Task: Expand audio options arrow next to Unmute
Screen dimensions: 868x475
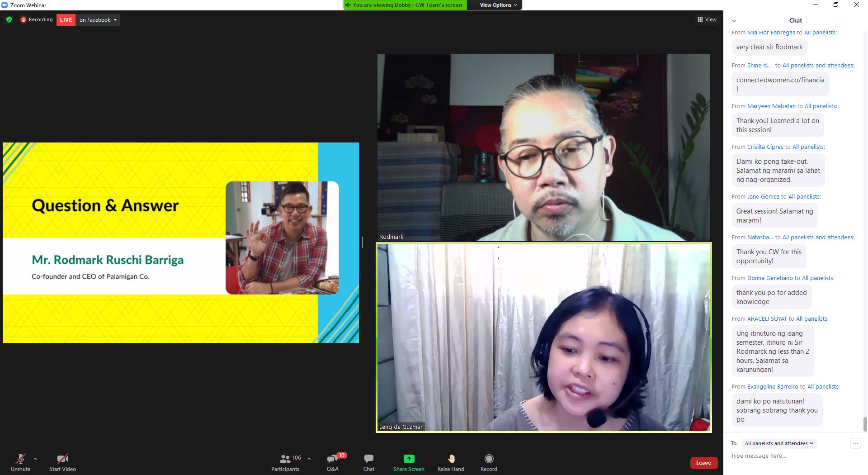Action: [35, 459]
